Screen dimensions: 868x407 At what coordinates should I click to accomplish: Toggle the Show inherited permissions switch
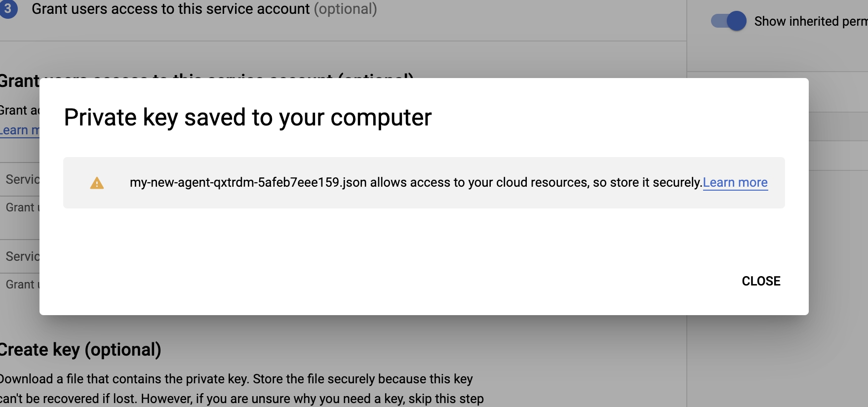[729, 21]
